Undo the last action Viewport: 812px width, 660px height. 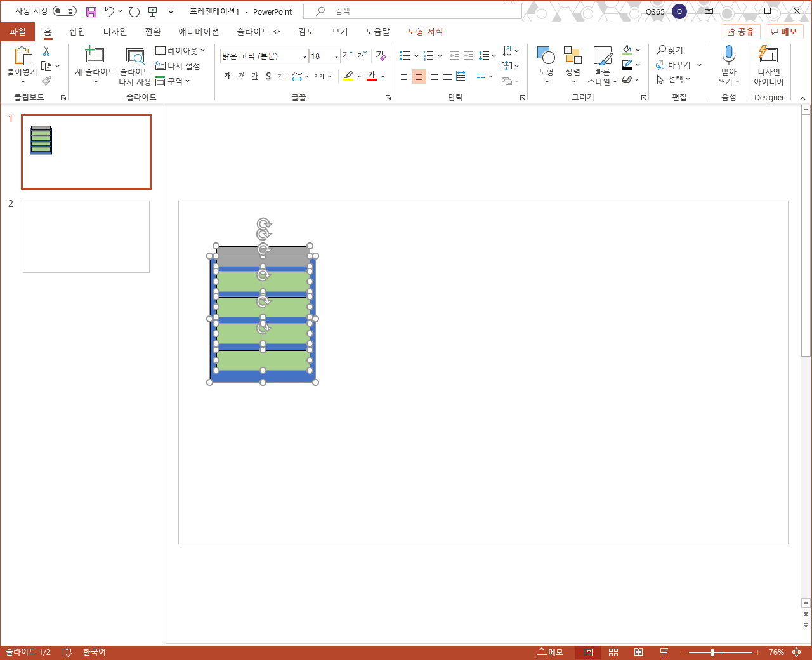coord(109,11)
